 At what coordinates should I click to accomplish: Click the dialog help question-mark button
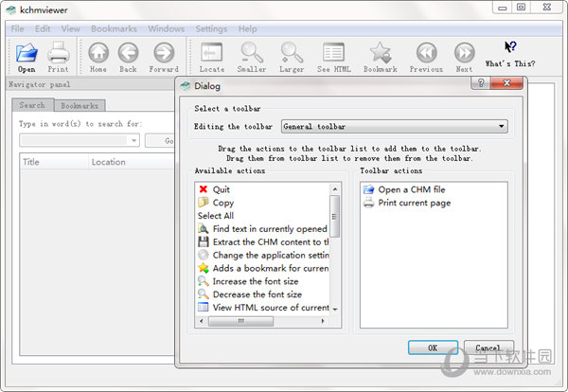[481, 83]
